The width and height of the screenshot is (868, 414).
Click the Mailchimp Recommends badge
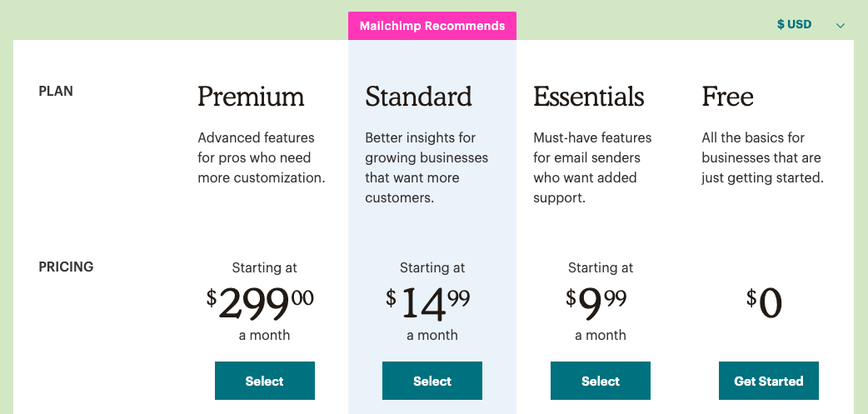[432, 26]
